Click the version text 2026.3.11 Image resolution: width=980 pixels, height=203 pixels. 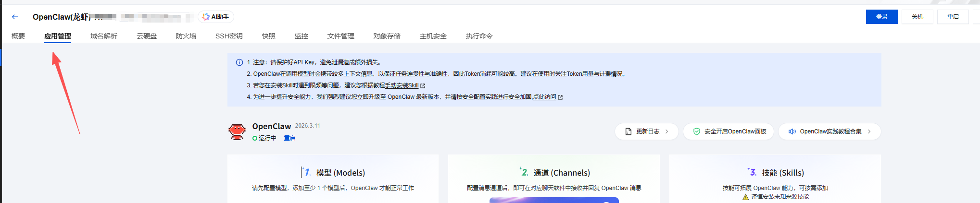(x=307, y=126)
